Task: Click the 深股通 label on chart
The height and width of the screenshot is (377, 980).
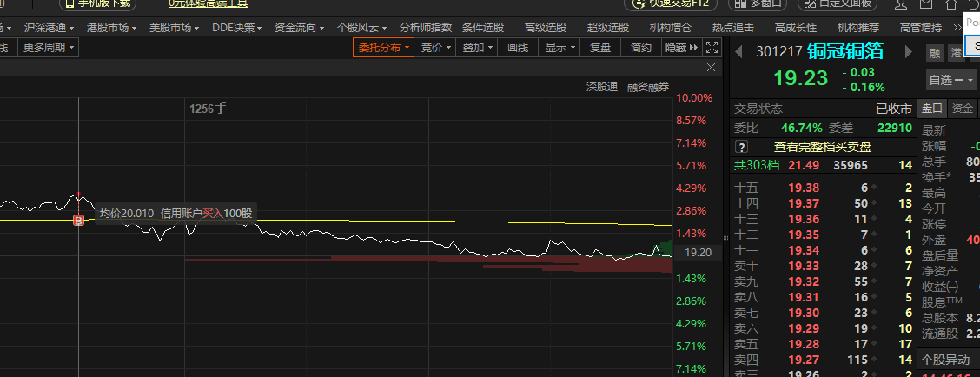Action: pos(602,88)
